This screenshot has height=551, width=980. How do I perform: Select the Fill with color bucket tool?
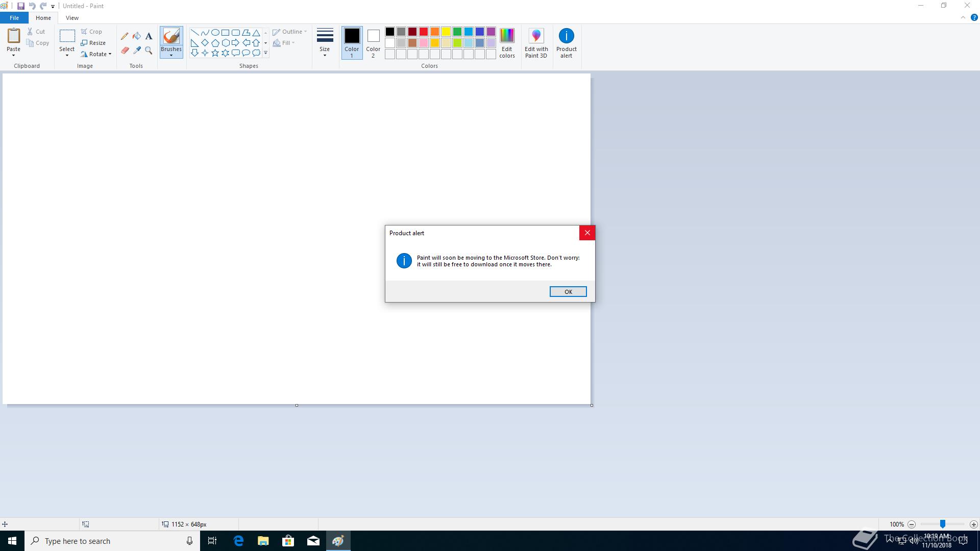coord(137,36)
